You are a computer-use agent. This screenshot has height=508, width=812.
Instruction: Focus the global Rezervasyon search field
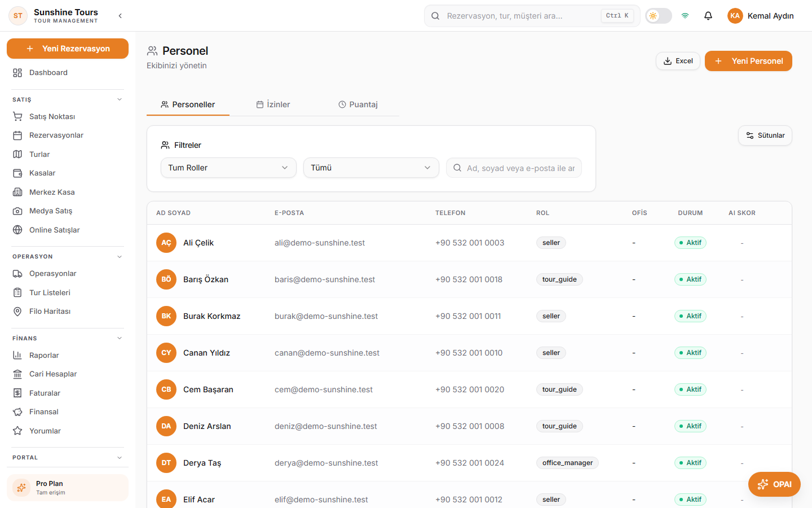point(532,16)
